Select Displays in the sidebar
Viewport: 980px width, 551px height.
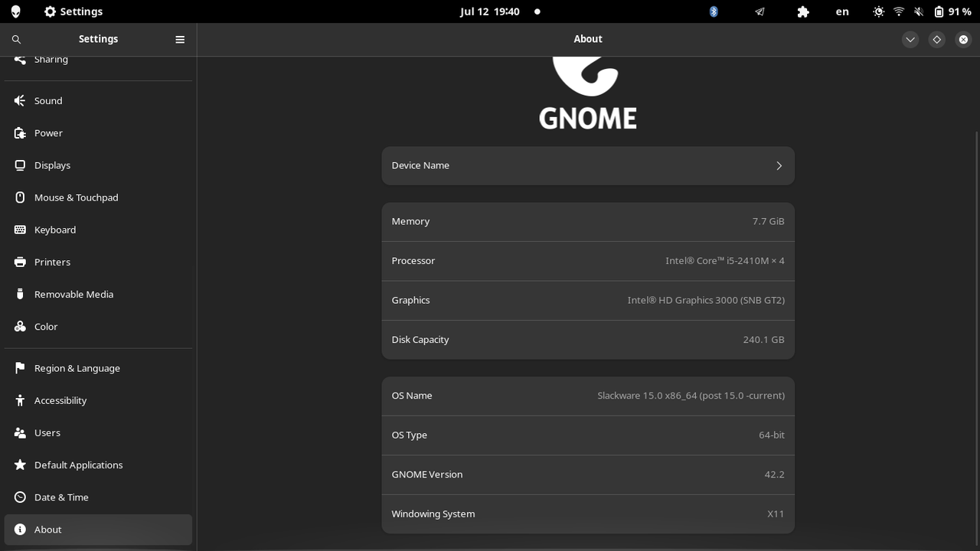point(98,165)
